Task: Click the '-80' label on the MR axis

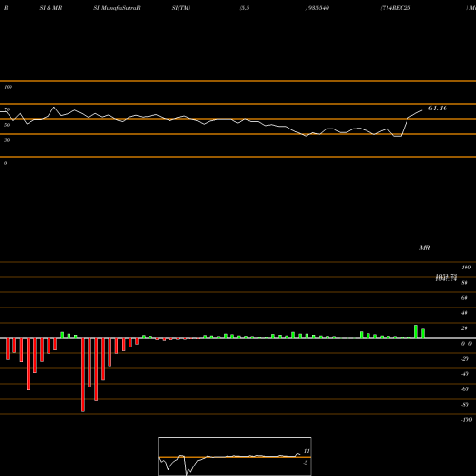Action: pos(465,405)
